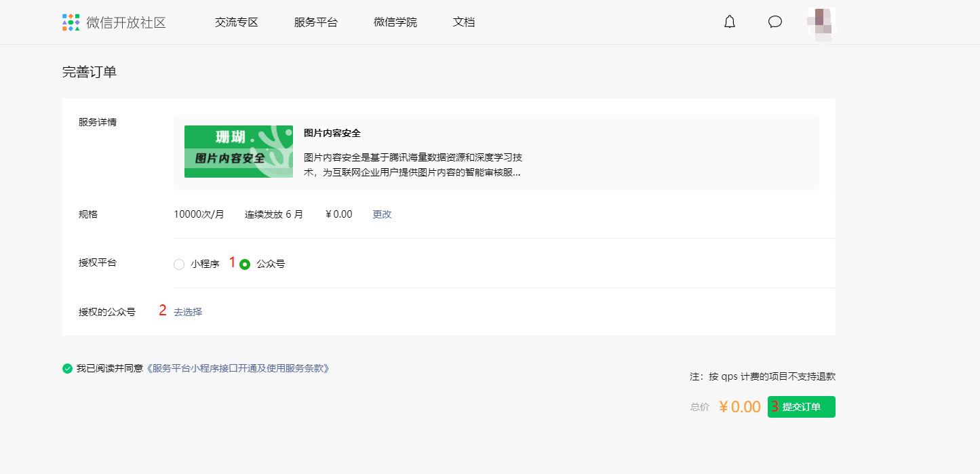Open the 文档 navigation item
This screenshot has width=980, height=474.
(464, 22)
